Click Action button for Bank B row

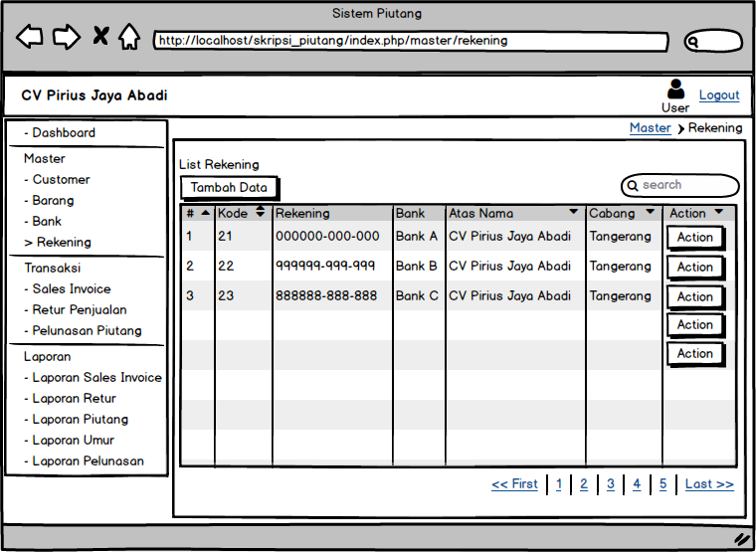click(695, 268)
